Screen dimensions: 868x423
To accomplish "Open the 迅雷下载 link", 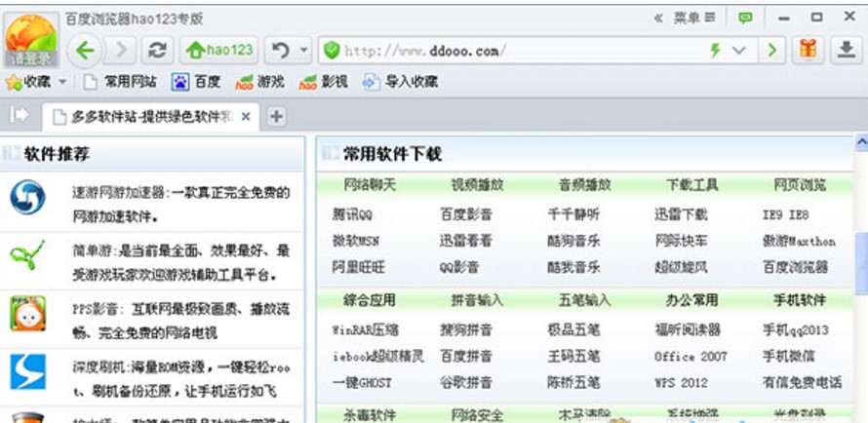I will tap(681, 214).
